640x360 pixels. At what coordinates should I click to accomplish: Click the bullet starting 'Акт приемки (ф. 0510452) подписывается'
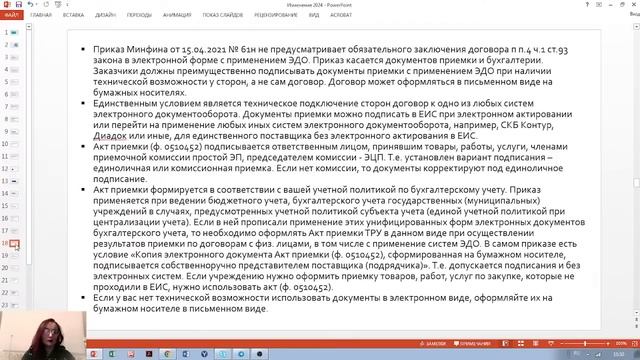click(330, 162)
